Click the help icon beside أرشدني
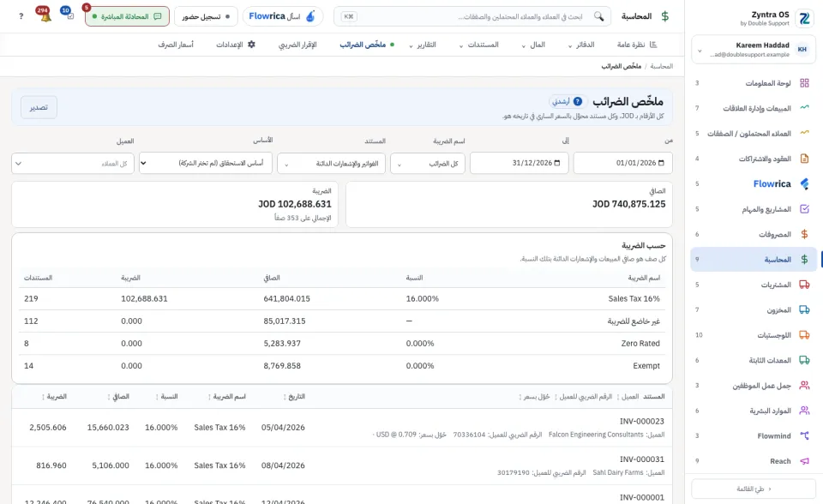 (x=577, y=101)
